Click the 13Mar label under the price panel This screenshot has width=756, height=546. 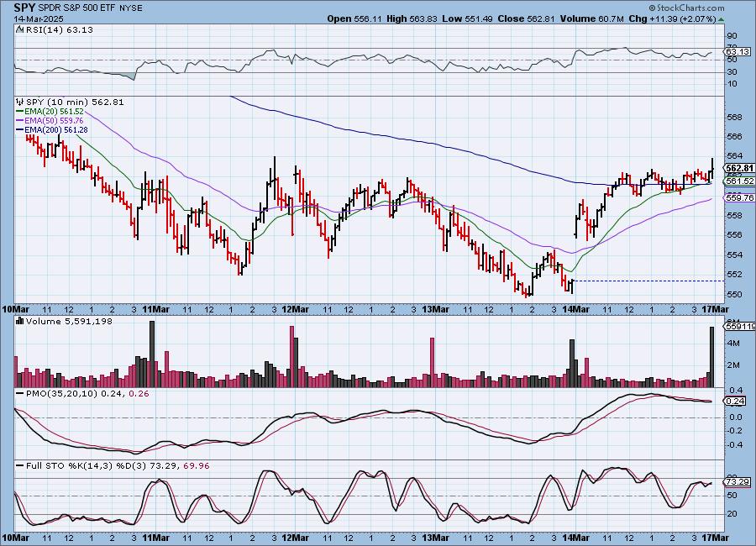click(x=435, y=309)
